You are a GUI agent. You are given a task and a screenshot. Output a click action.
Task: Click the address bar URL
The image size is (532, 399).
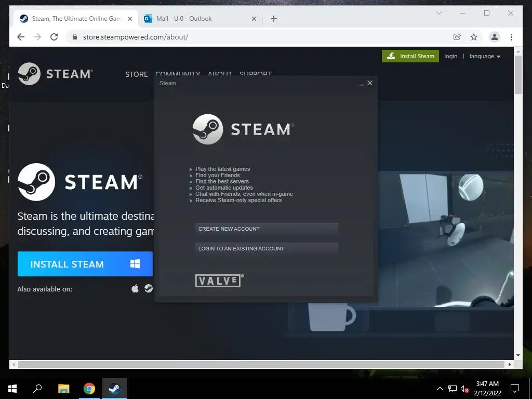pyautogui.click(x=136, y=37)
